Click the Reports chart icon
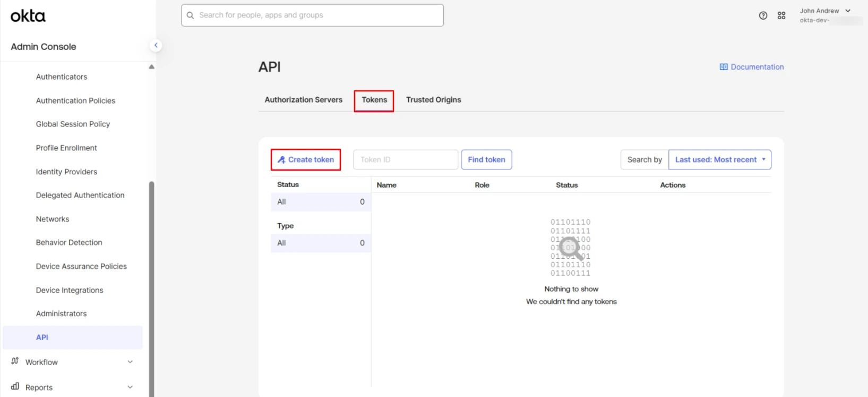 [x=15, y=386]
